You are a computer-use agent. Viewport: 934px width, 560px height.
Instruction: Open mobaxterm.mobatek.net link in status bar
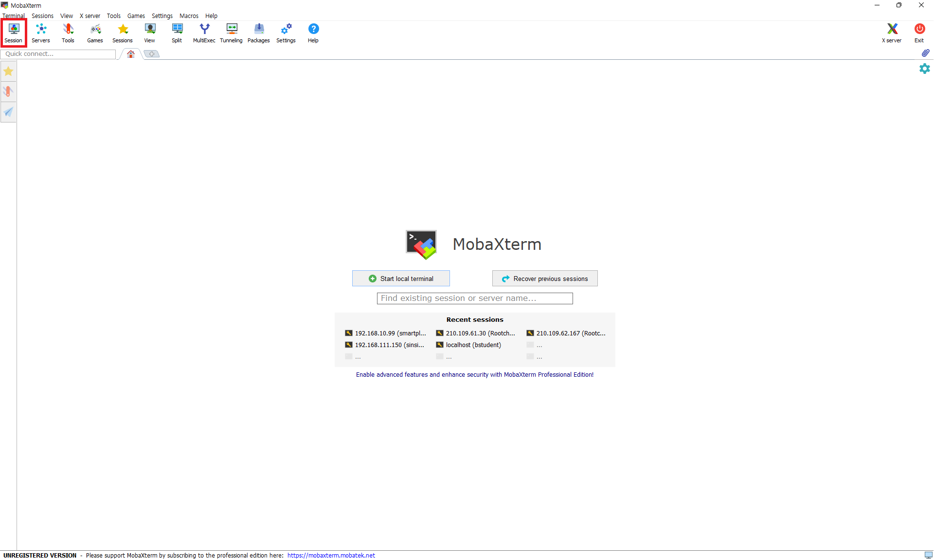point(331,555)
